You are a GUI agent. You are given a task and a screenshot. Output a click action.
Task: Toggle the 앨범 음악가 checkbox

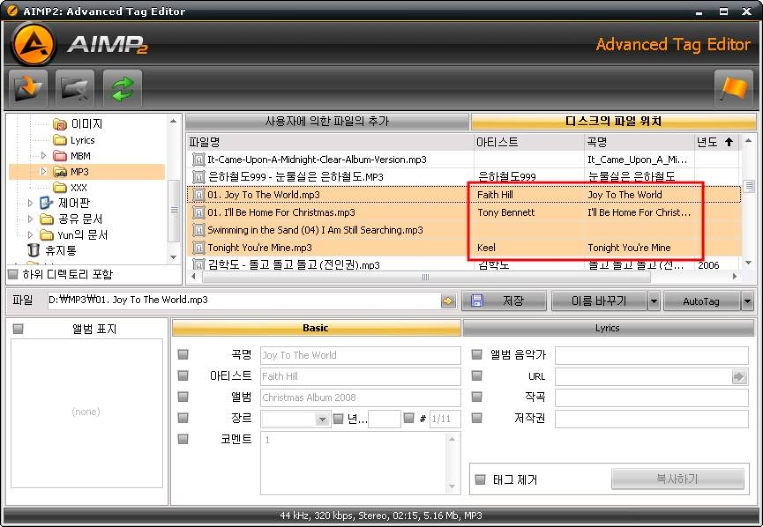(x=477, y=355)
